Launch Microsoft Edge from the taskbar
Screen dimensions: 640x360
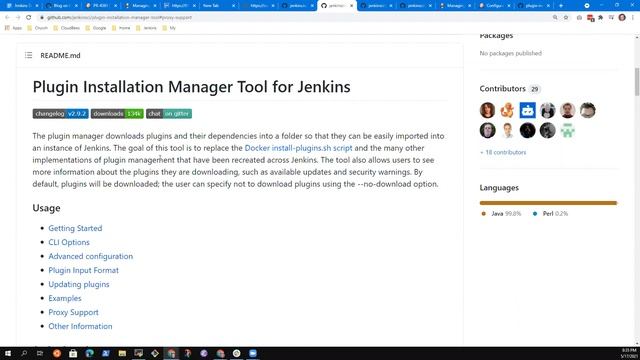pos(89,353)
